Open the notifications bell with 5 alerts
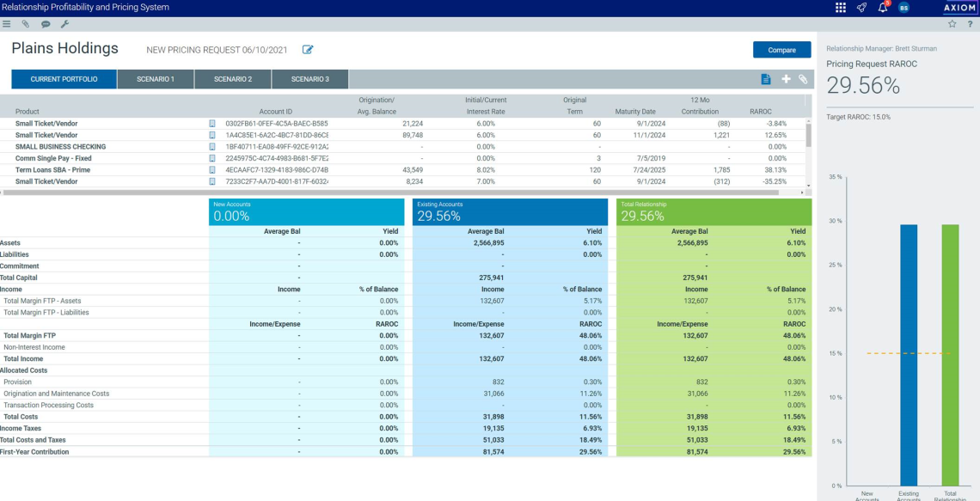The width and height of the screenshot is (980, 501). pos(882,8)
